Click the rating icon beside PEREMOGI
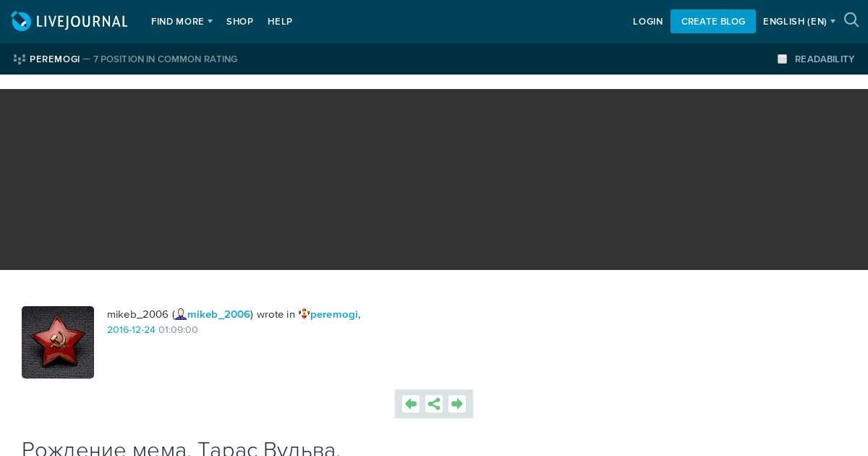Image resolution: width=868 pixels, height=456 pixels. 20,59
